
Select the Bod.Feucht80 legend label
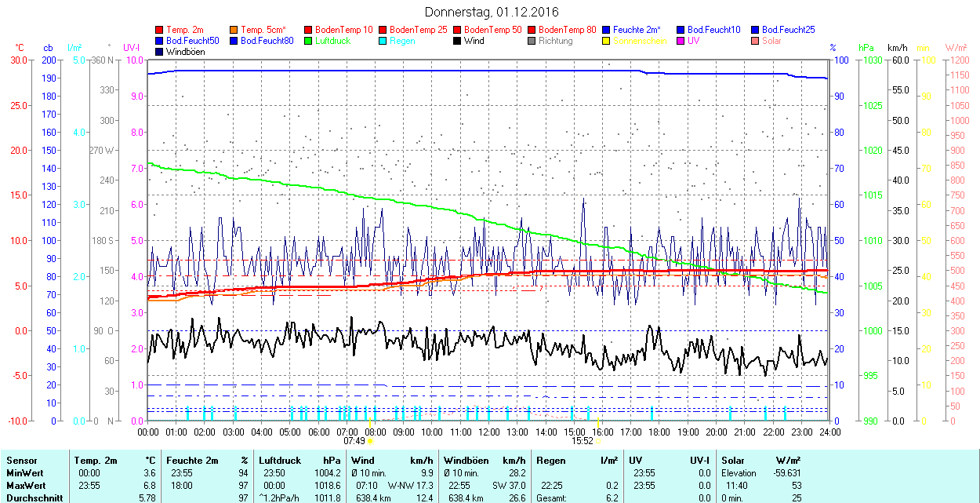tap(267, 41)
